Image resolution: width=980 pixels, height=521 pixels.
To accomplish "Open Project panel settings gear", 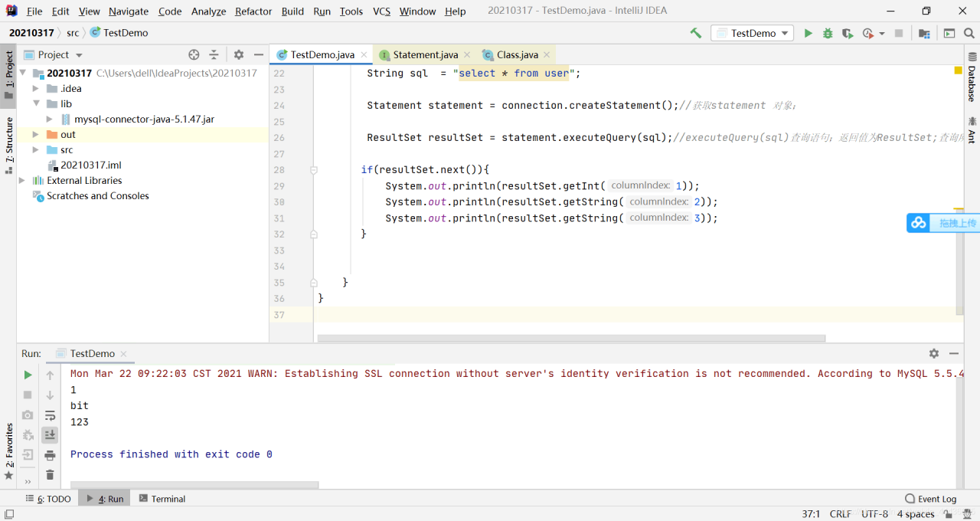I will [239, 54].
